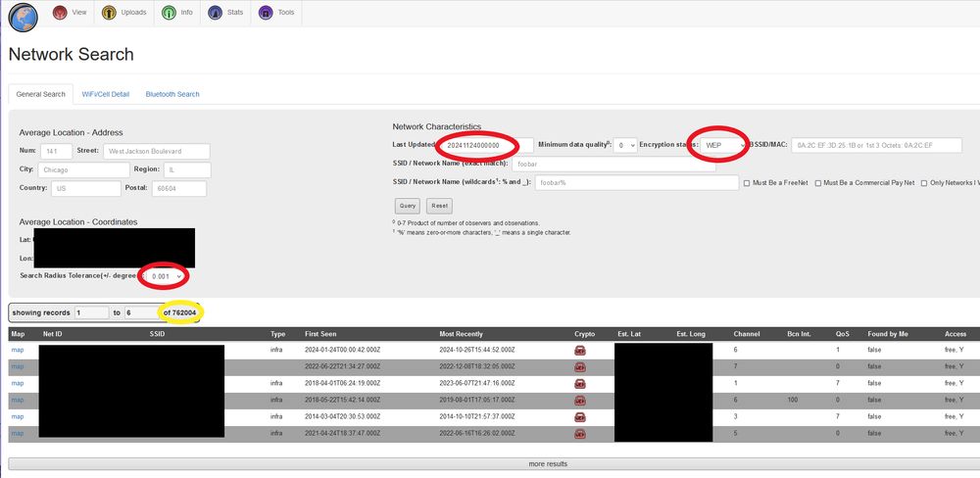
Task: Open the Tools menu icon
Action: (x=266, y=13)
